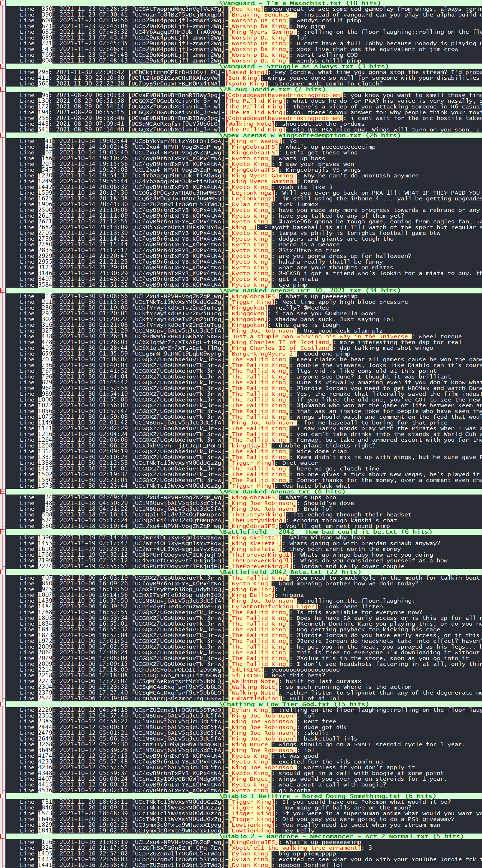Select 'Why he can't do DoorDash anymore' line

[244, 176]
